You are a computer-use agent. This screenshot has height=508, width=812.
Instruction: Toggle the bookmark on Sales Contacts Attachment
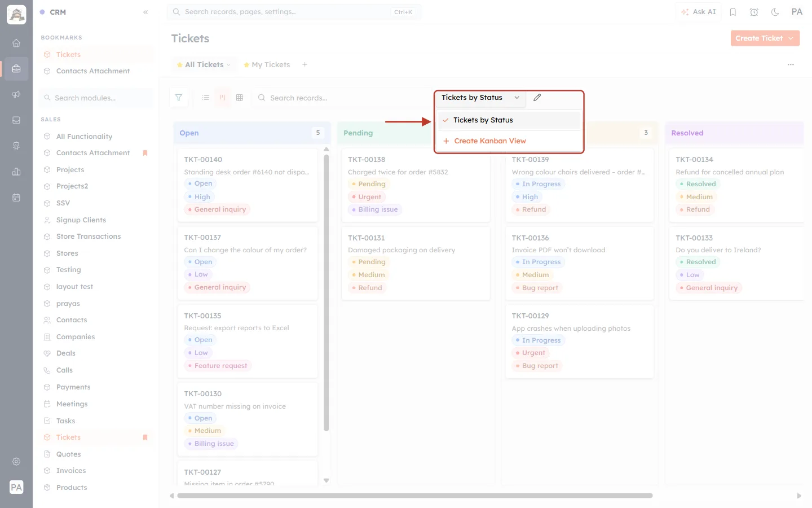click(145, 153)
